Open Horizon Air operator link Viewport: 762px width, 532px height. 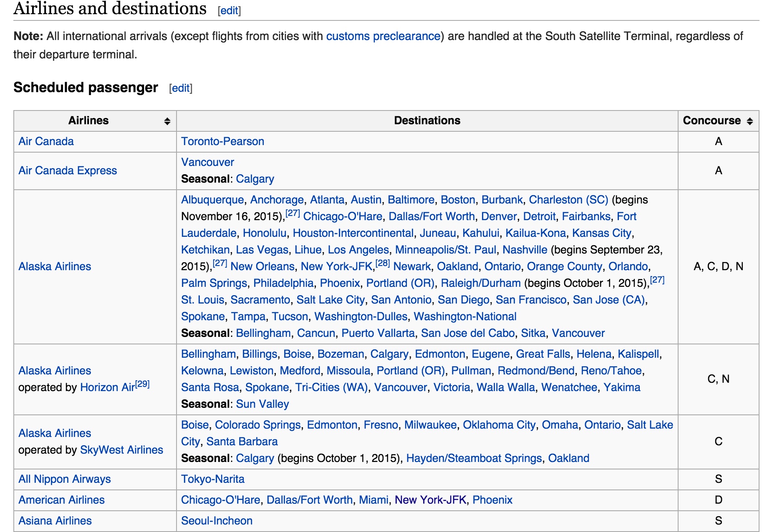point(107,387)
